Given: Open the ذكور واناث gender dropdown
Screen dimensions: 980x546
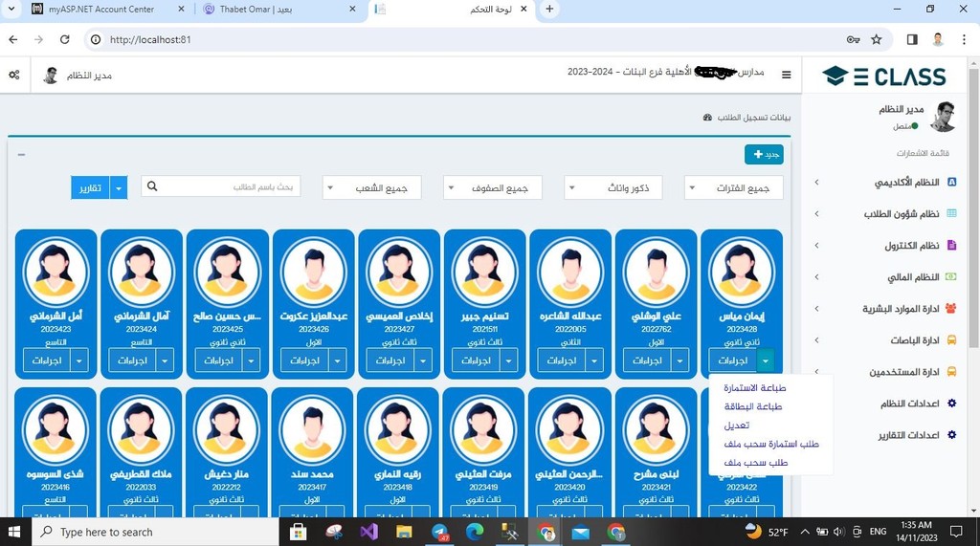Looking at the screenshot, I should tap(613, 187).
